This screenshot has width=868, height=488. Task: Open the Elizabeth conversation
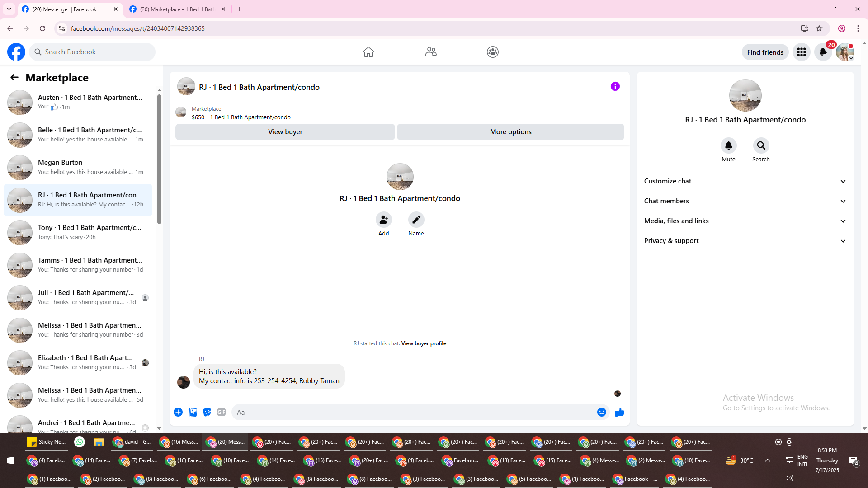click(78, 363)
